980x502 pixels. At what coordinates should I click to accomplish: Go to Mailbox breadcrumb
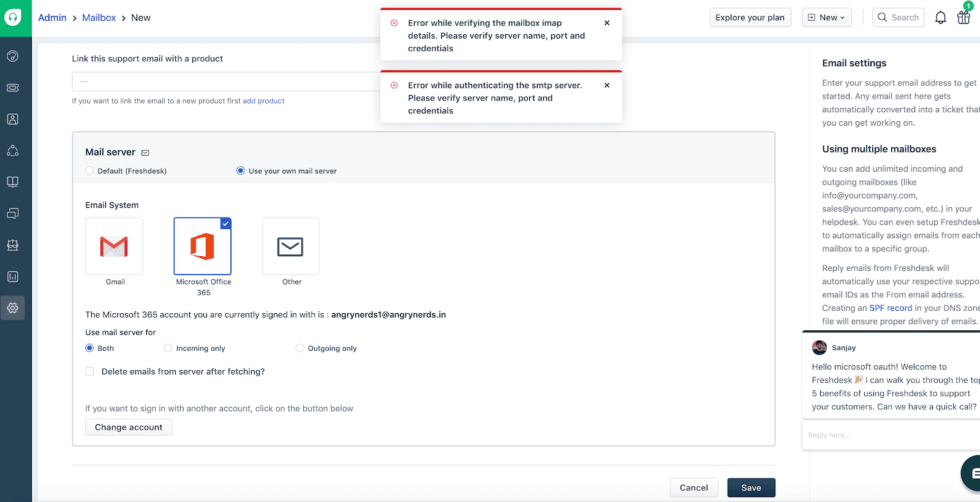[x=99, y=18]
